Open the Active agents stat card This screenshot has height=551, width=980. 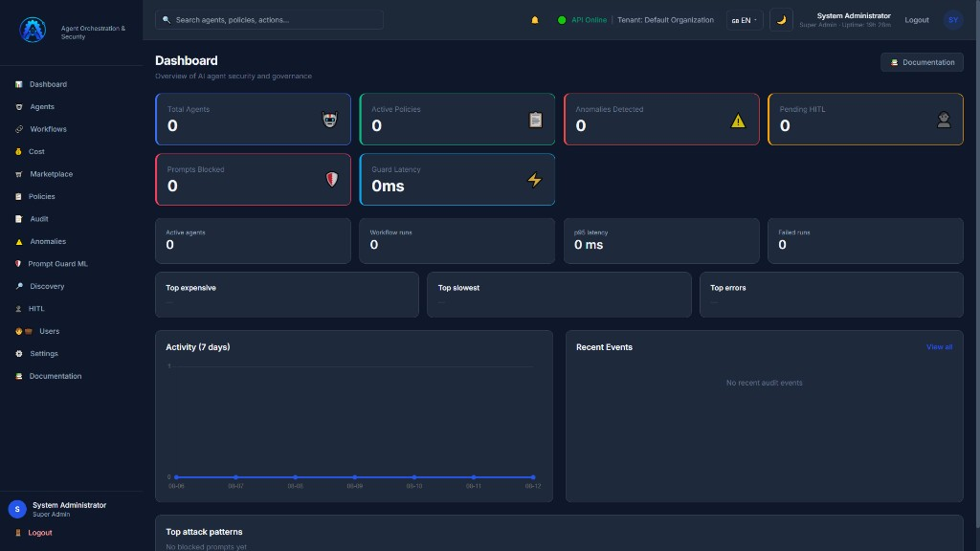click(x=253, y=240)
